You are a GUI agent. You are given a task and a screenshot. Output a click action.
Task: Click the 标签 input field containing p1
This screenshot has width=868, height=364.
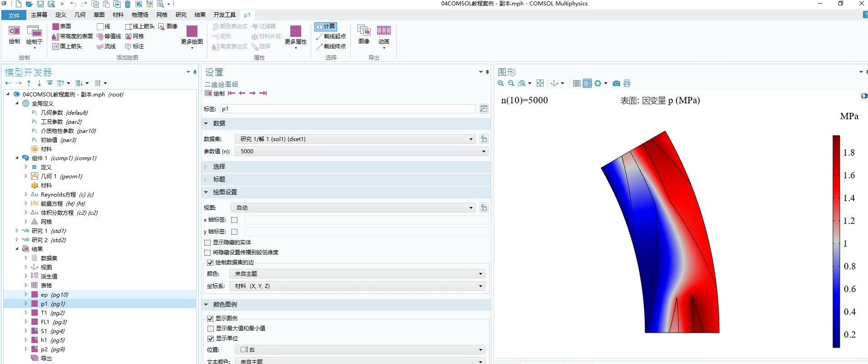point(348,109)
